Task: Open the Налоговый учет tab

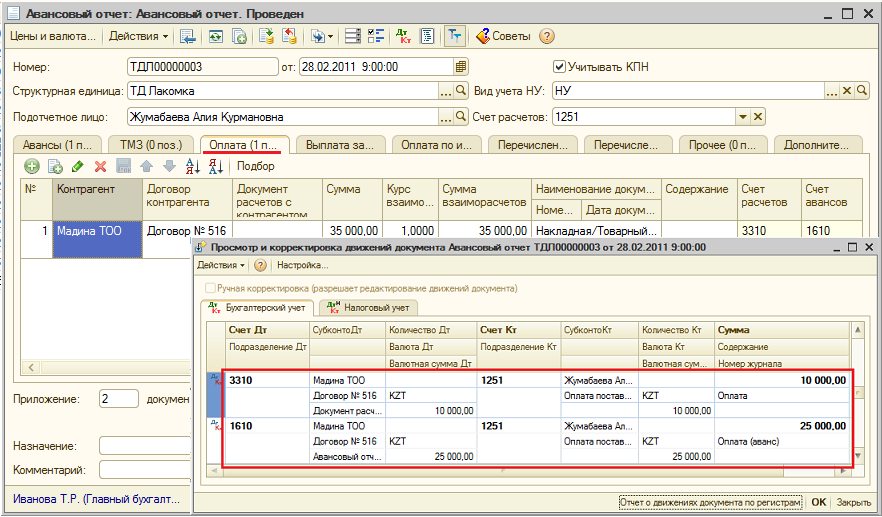Action: [373, 308]
